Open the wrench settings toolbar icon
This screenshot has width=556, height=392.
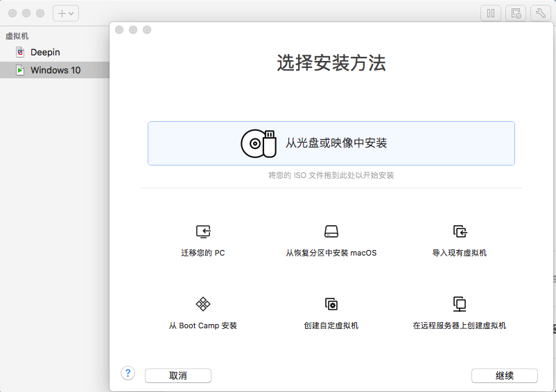click(x=540, y=13)
